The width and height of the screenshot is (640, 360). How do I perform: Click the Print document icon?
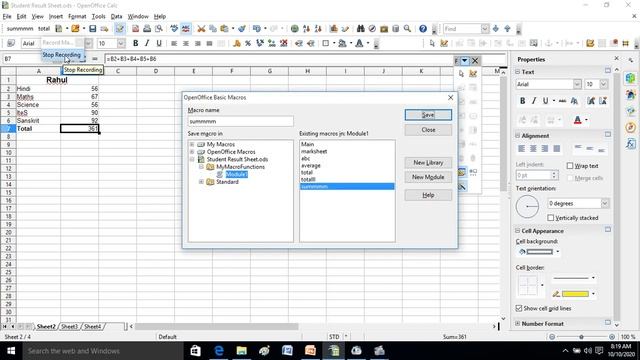147,29
